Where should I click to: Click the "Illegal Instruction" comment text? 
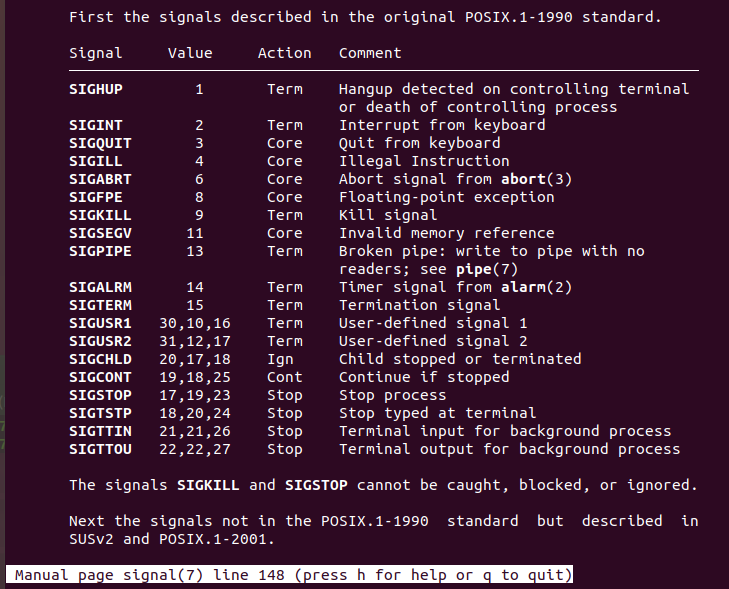click(x=424, y=161)
